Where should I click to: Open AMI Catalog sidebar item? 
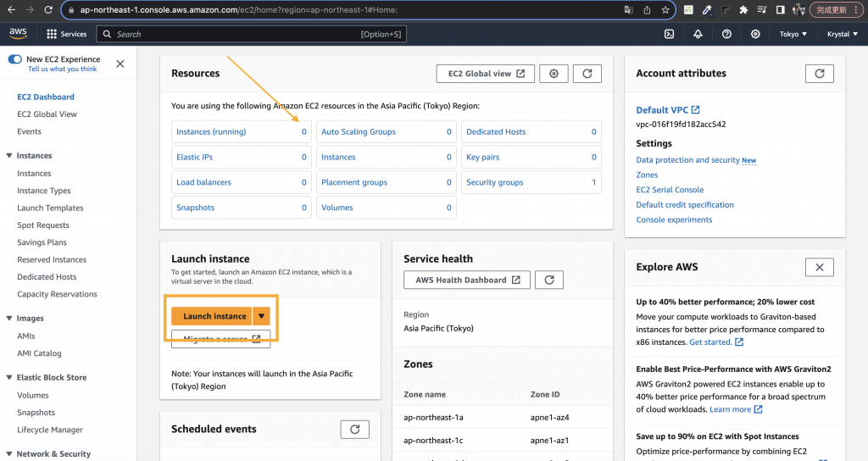(39, 353)
